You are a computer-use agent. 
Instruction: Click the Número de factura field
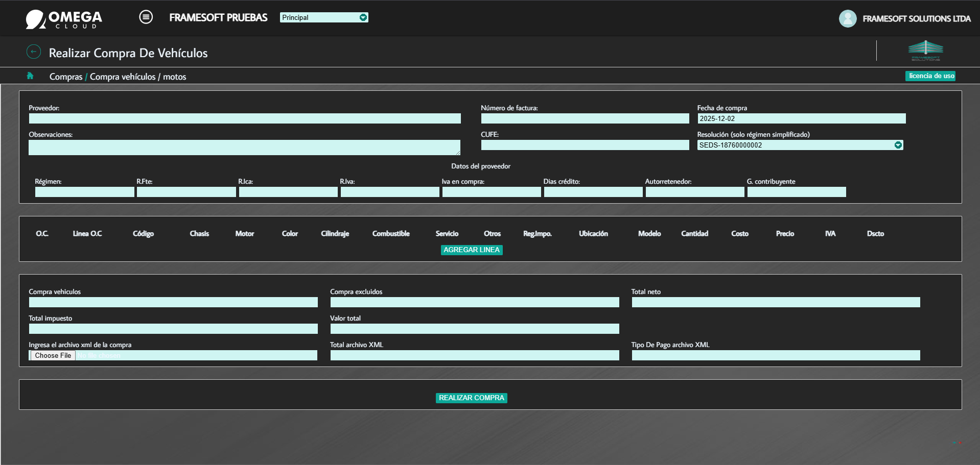tap(585, 118)
